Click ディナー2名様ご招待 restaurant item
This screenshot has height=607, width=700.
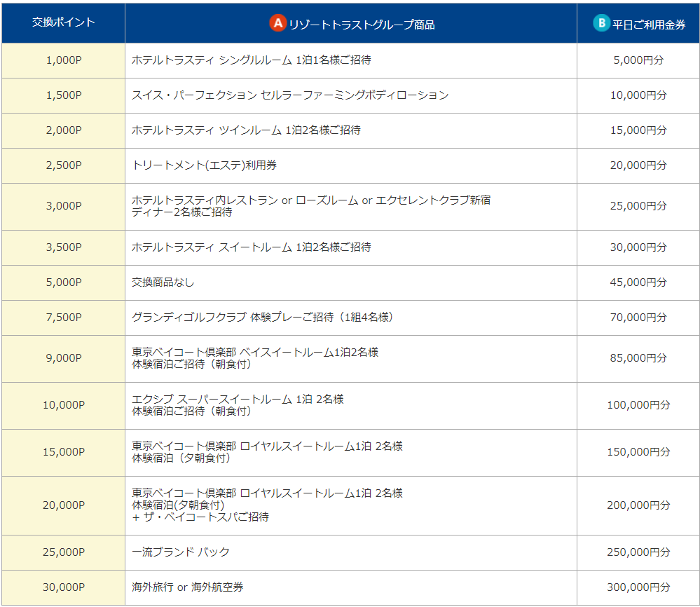(181, 212)
